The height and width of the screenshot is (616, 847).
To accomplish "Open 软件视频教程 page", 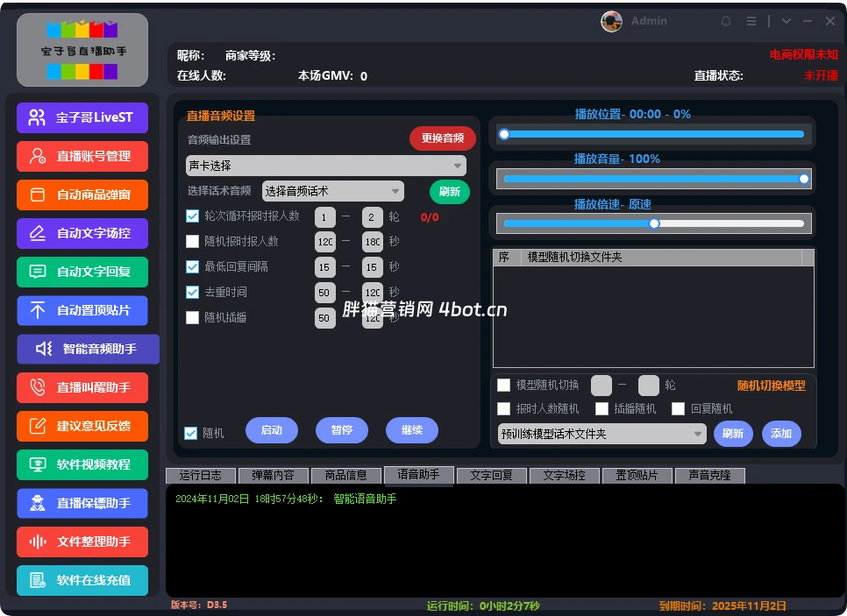I will click(x=82, y=464).
